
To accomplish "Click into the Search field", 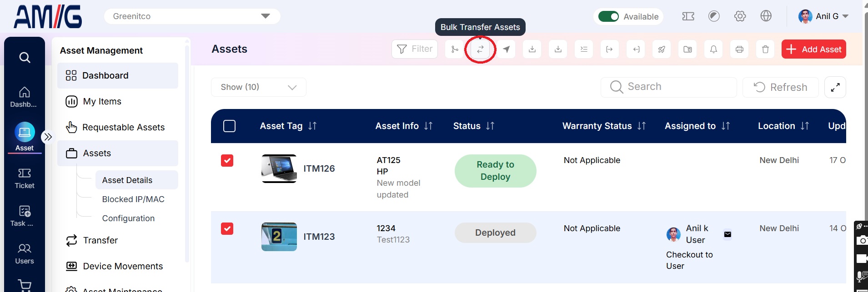I will pos(669,87).
